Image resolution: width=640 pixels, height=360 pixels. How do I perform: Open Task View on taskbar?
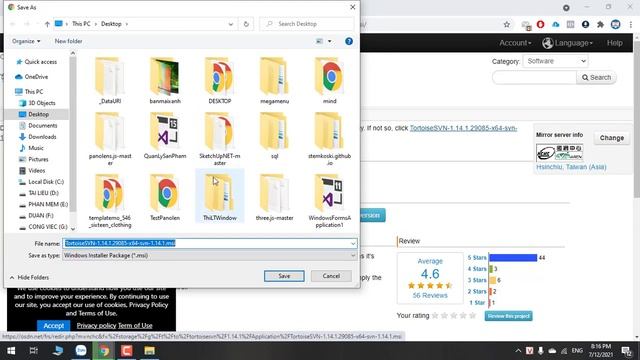tap(33, 351)
